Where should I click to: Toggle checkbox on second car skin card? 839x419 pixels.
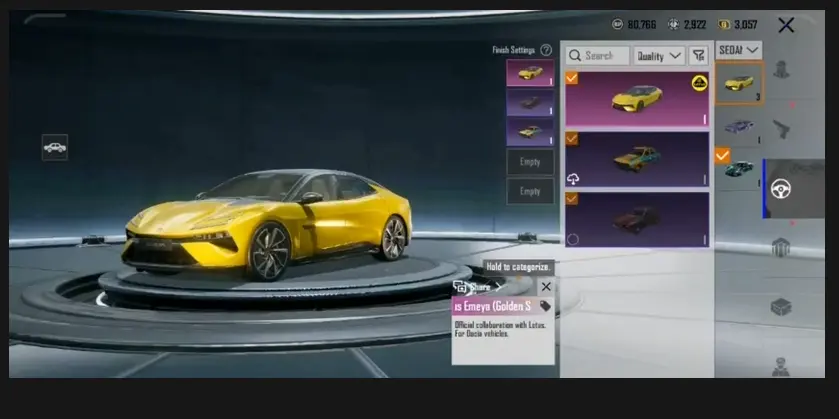573,138
